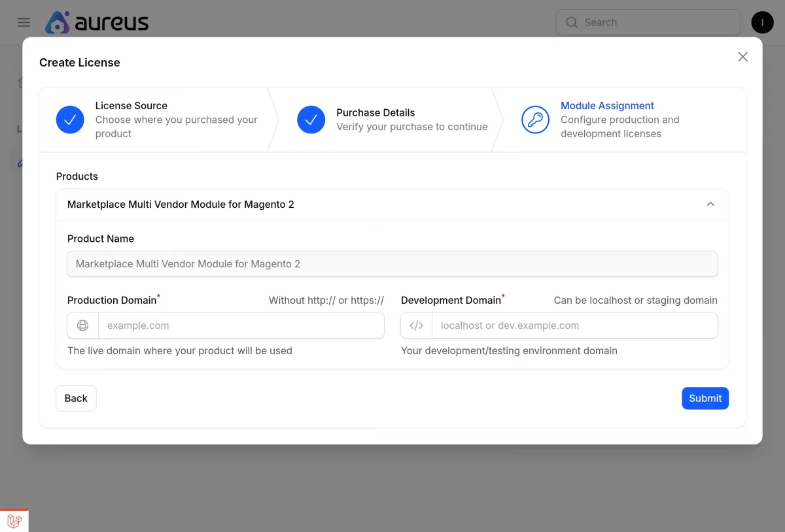Click the 'Products' heading

coord(77,176)
